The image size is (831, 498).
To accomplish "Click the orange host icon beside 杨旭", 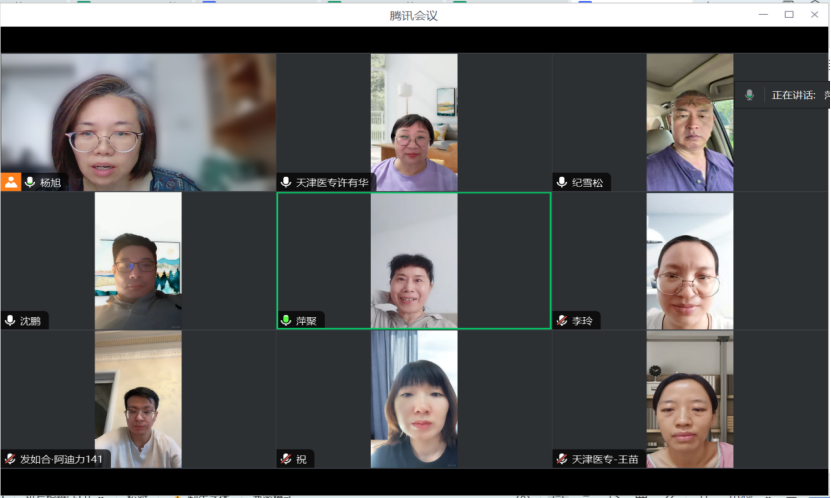I will click(x=11, y=182).
